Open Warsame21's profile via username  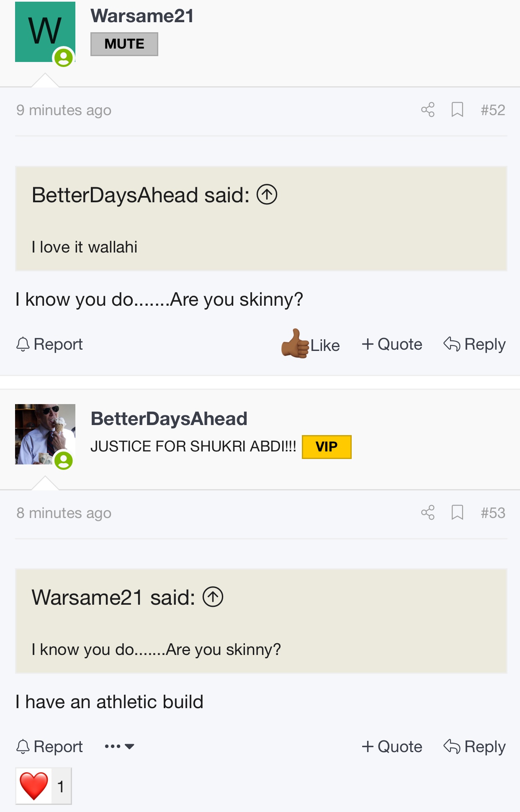click(x=142, y=16)
